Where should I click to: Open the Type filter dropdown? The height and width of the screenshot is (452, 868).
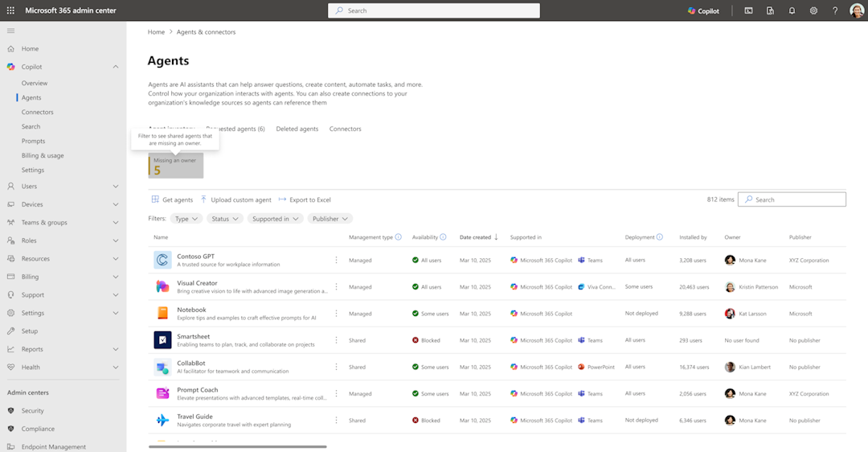tap(186, 219)
